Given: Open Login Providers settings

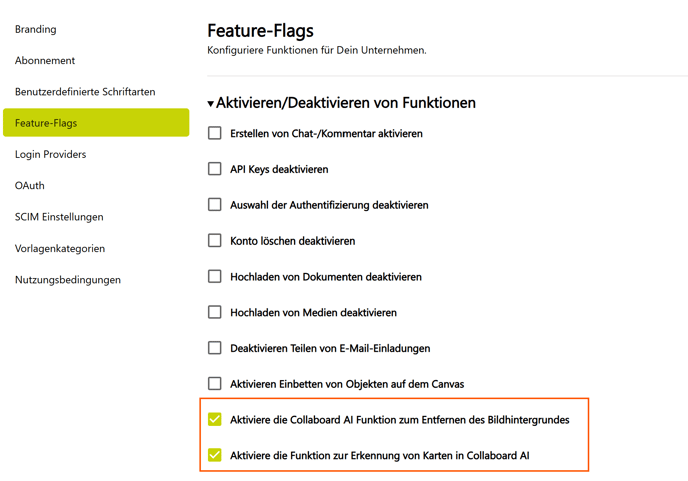Looking at the screenshot, I should 51,155.
